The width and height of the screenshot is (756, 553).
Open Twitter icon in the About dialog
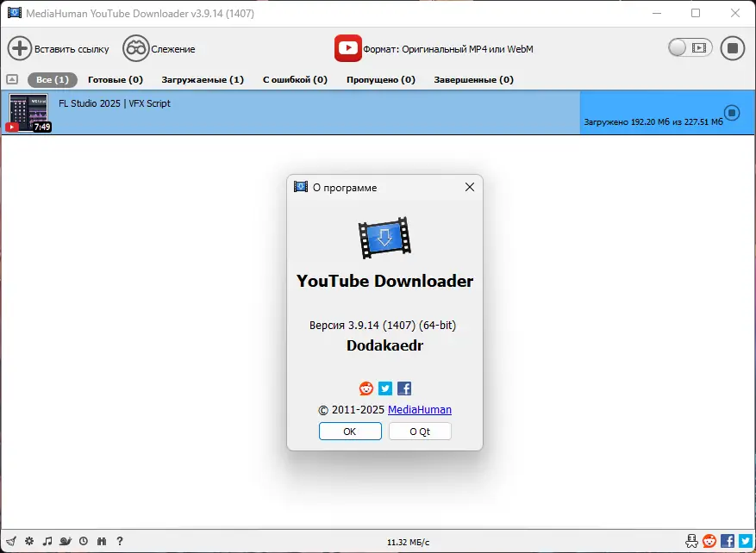384,388
